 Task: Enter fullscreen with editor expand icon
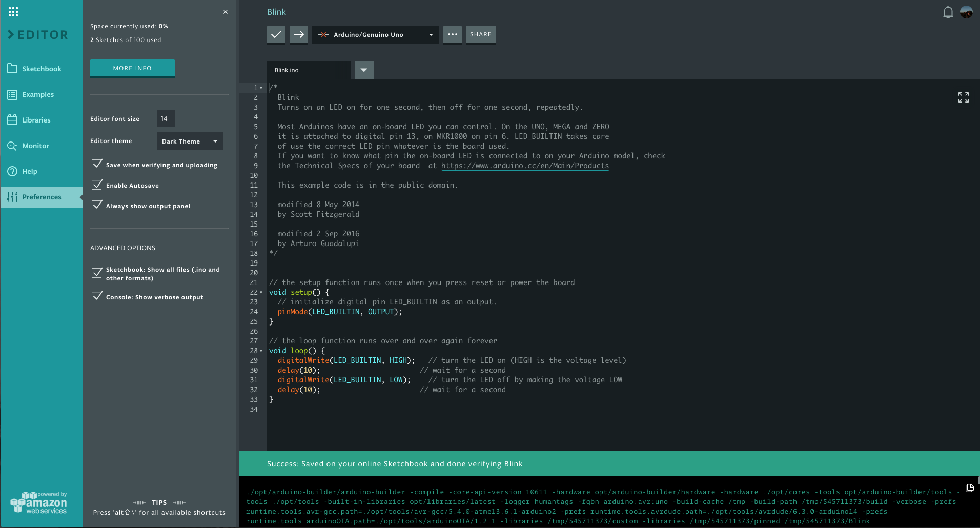[x=964, y=97]
